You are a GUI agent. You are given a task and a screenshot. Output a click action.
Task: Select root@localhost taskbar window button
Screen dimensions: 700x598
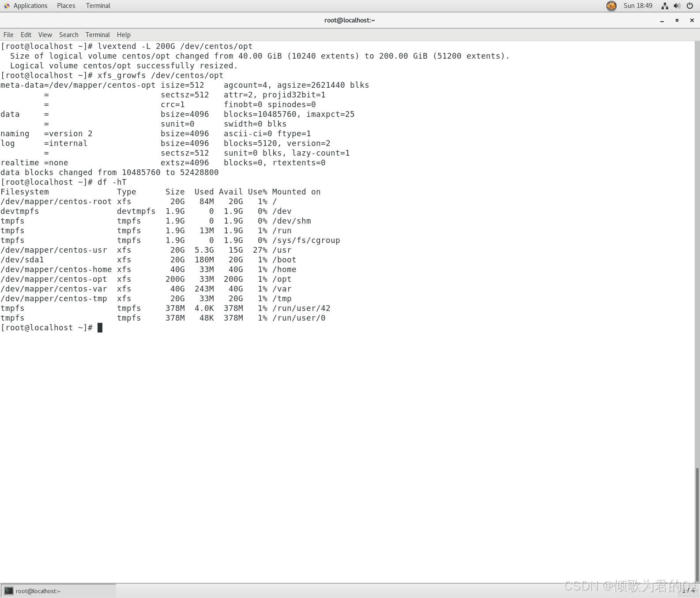(59, 591)
